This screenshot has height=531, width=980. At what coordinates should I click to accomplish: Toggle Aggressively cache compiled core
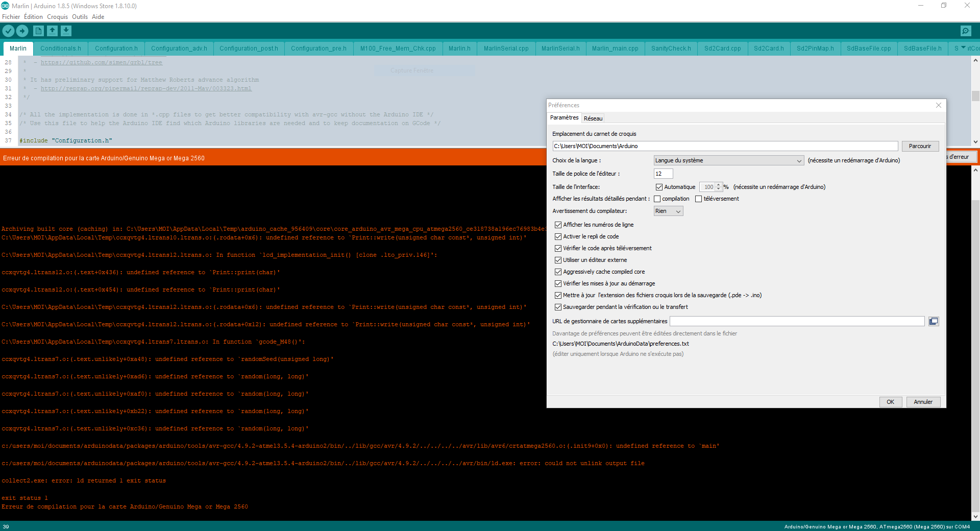(558, 272)
